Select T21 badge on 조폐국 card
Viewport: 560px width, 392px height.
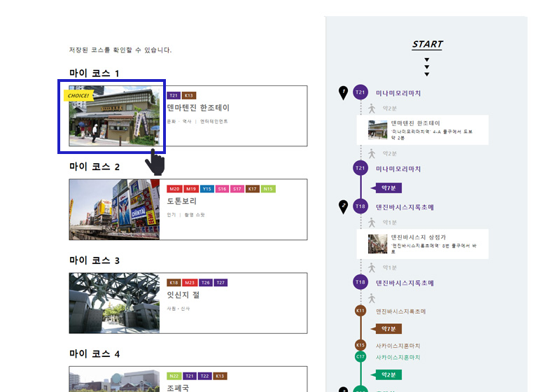pyautogui.click(x=190, y=377)
